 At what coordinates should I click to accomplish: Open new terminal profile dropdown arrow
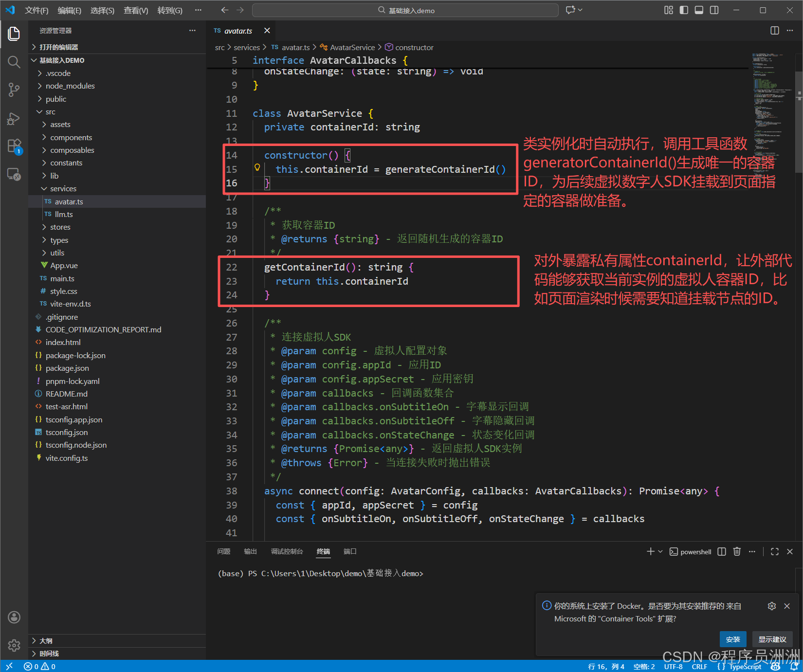660,551
